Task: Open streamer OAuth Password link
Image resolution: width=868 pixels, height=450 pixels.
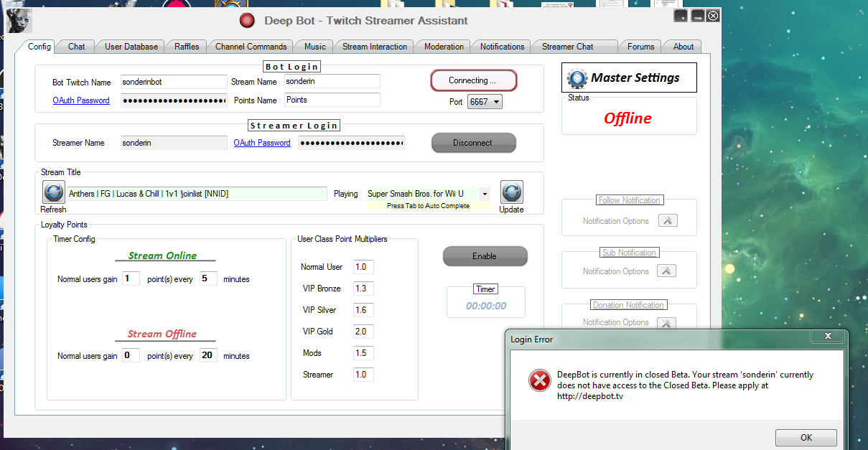Action: click(x=262, y=143)
